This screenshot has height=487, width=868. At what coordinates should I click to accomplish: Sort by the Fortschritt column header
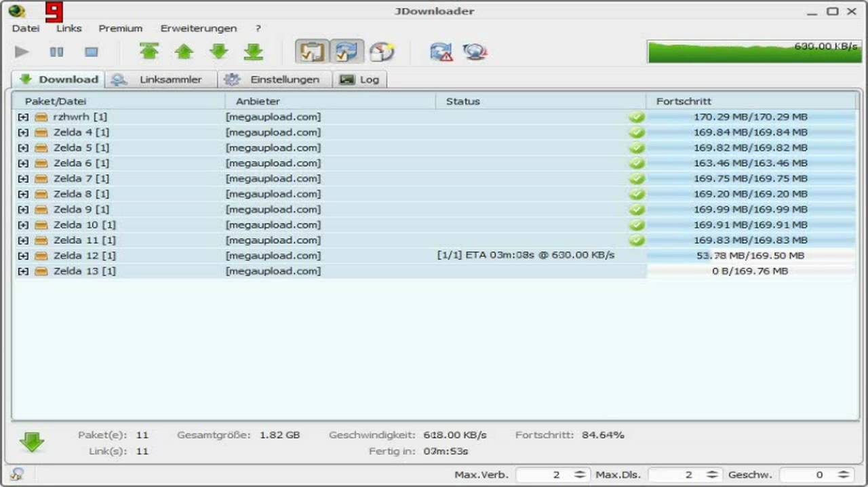click(x=751, y=101)
